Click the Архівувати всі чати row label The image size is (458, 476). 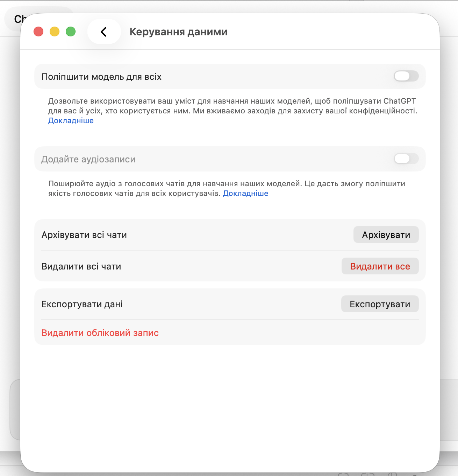click(84, 235)
